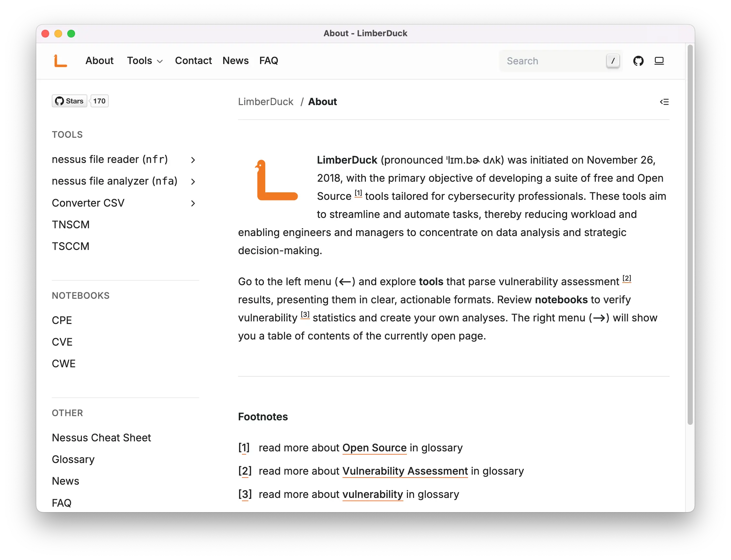The image size is (731, 560).
Task: Open FAQ in sidebar Other section
Action: [61, 503]
